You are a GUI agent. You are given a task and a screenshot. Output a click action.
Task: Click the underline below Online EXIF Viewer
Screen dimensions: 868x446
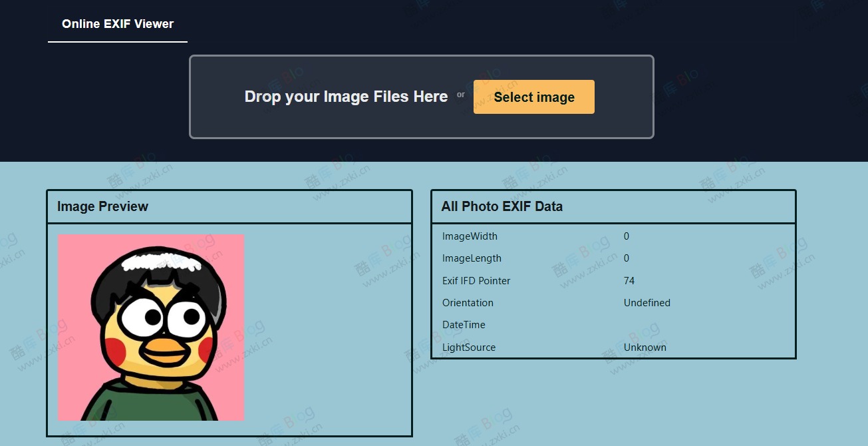click(117, 41)
